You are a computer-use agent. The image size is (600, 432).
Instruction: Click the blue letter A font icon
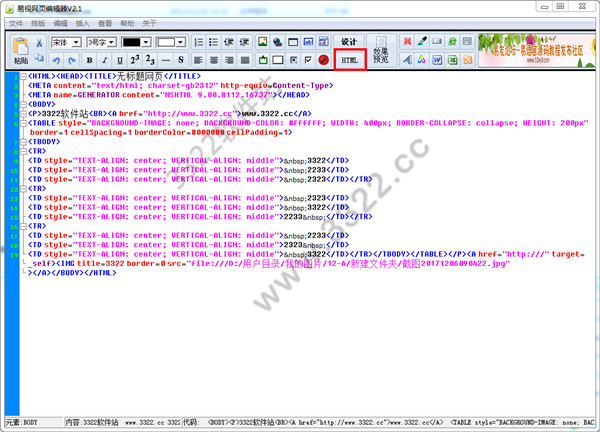(408, 60)
